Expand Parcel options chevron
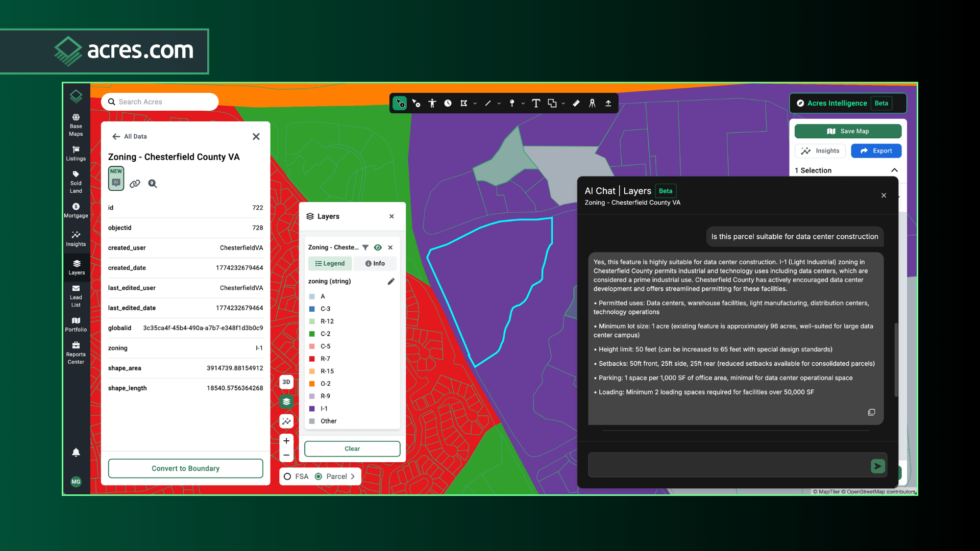980x551 pixels. [x=353, y=477]
